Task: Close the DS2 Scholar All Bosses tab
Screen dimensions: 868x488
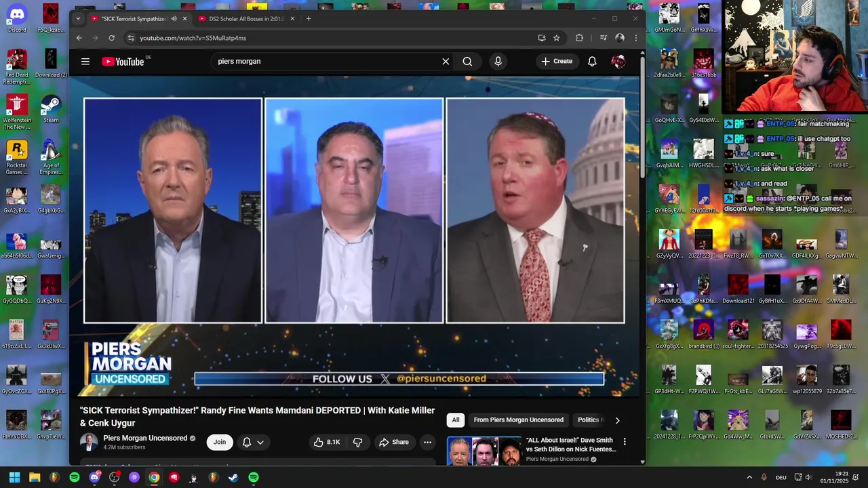Action: [292, 19]
